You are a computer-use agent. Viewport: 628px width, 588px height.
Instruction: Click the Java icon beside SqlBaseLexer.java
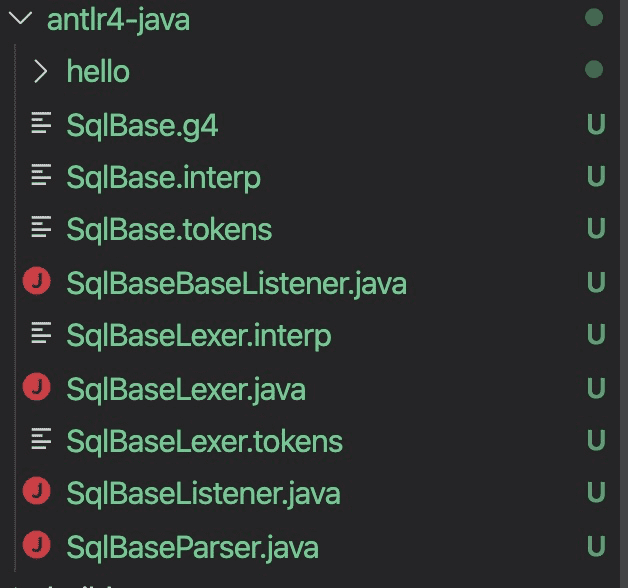pos(37,388)
